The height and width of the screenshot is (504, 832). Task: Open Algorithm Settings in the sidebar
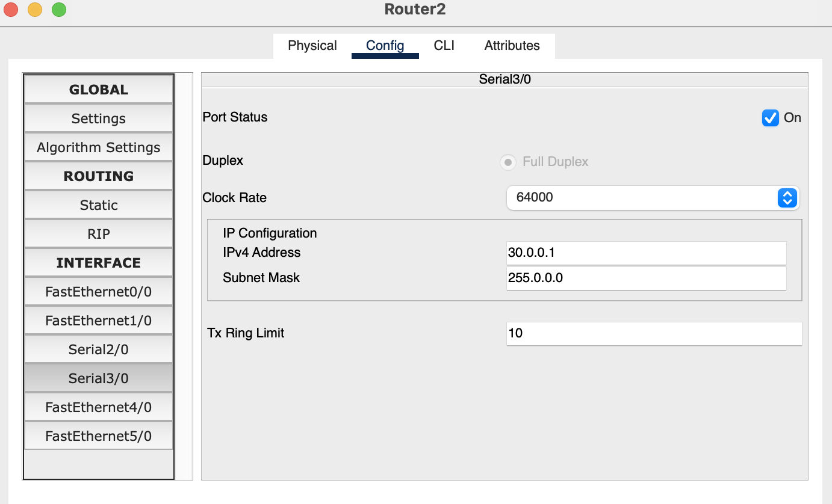99,147
